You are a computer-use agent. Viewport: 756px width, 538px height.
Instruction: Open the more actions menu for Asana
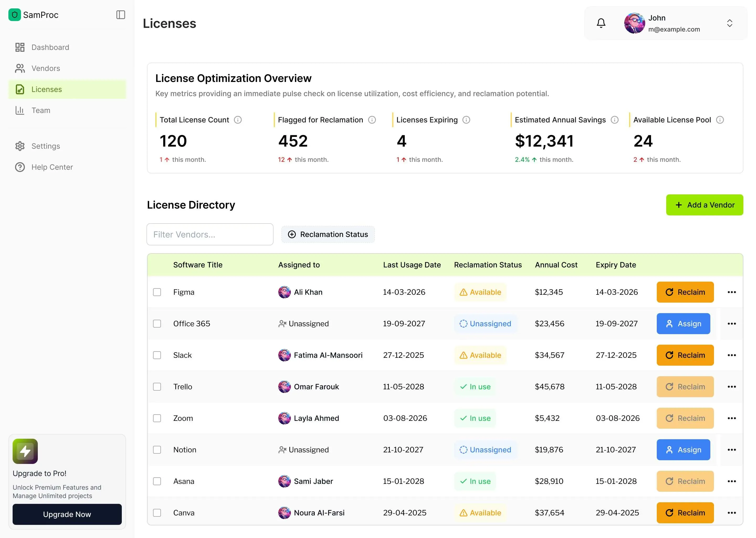tap(732, 481)
